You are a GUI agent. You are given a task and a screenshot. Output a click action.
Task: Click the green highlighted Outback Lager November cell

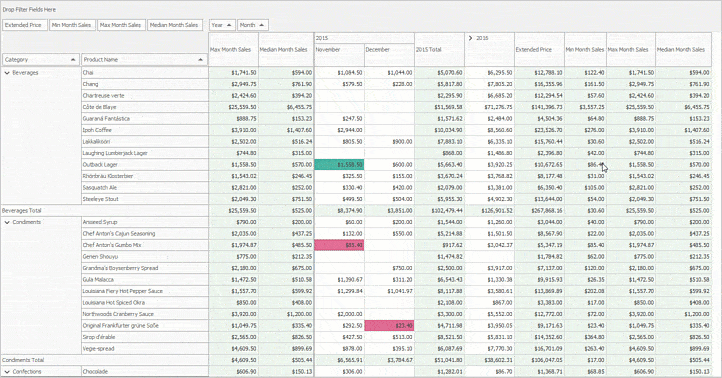point(339,165)
